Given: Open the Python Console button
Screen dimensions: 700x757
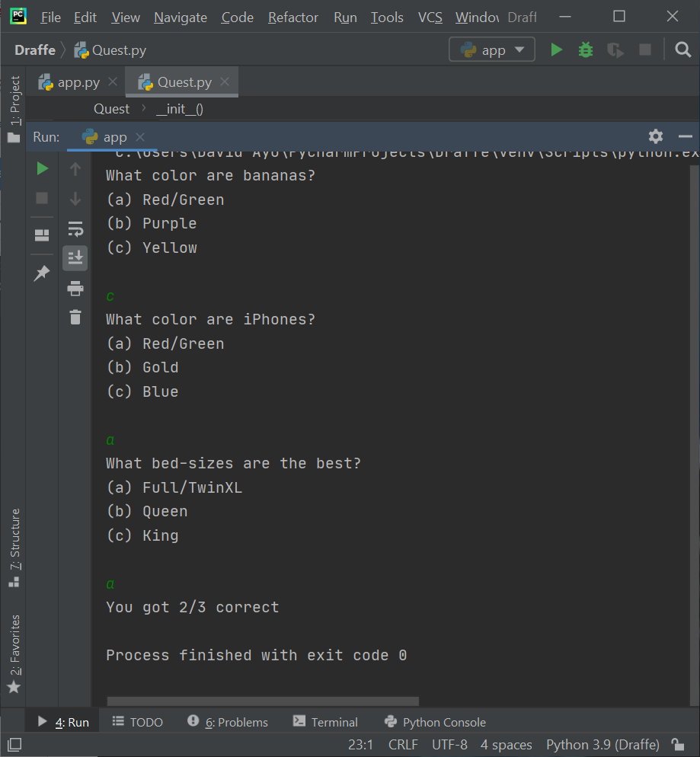Looking at the screenshot, I should (435, 722).
